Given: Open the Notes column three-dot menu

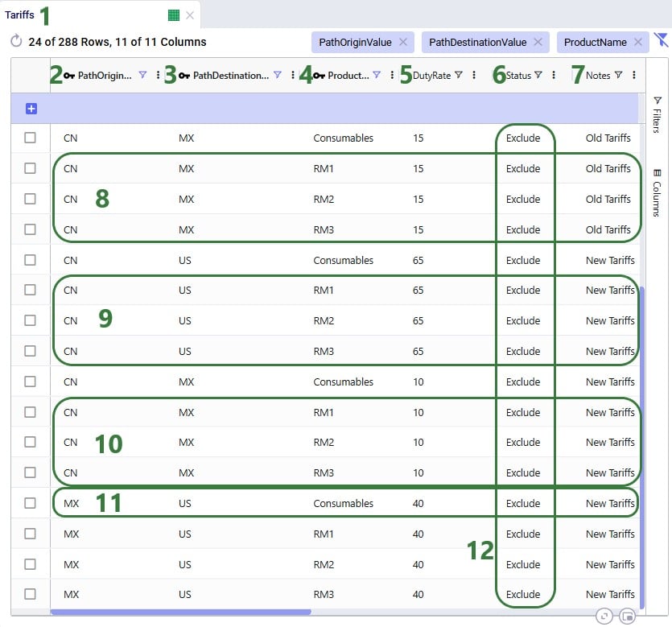Looking at the screenshot, I should pyautogui.click(x=634, y=75).
